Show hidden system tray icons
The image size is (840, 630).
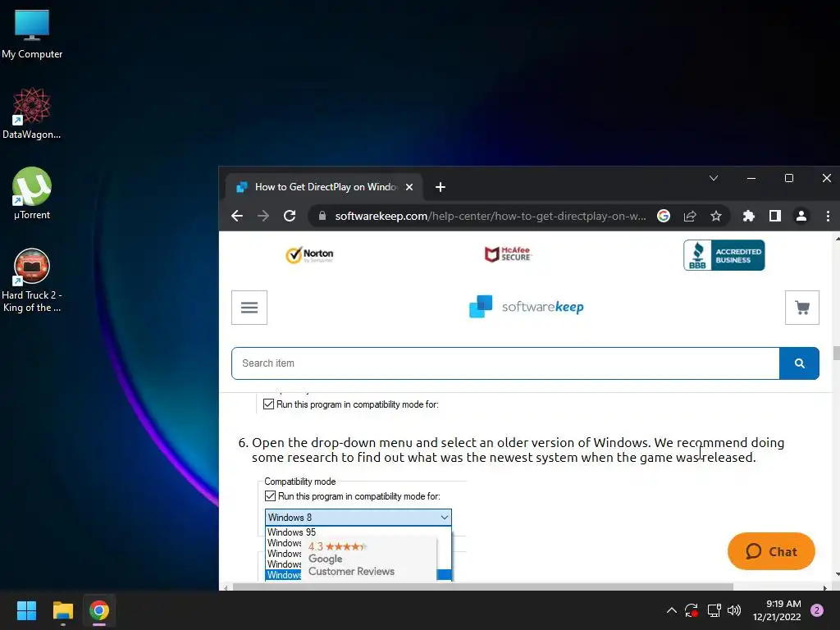[x=671, y=610]
